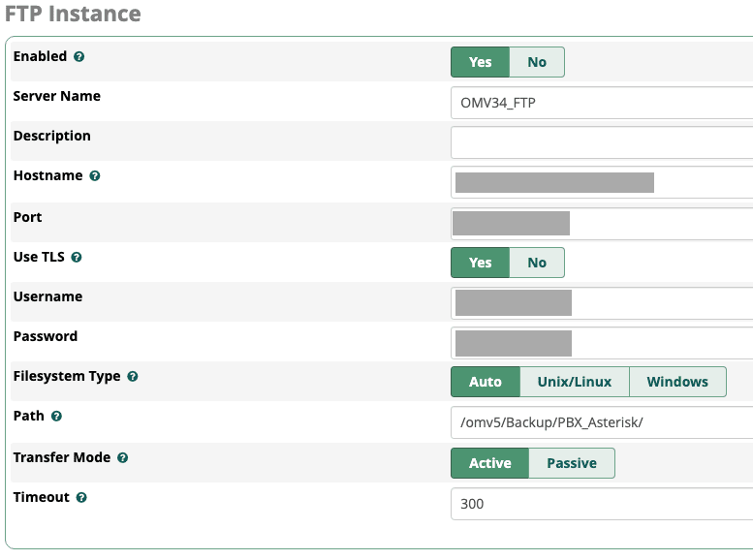
Task: Choose Unix/Linux filesystem type
Action: [x=575, y=382]
